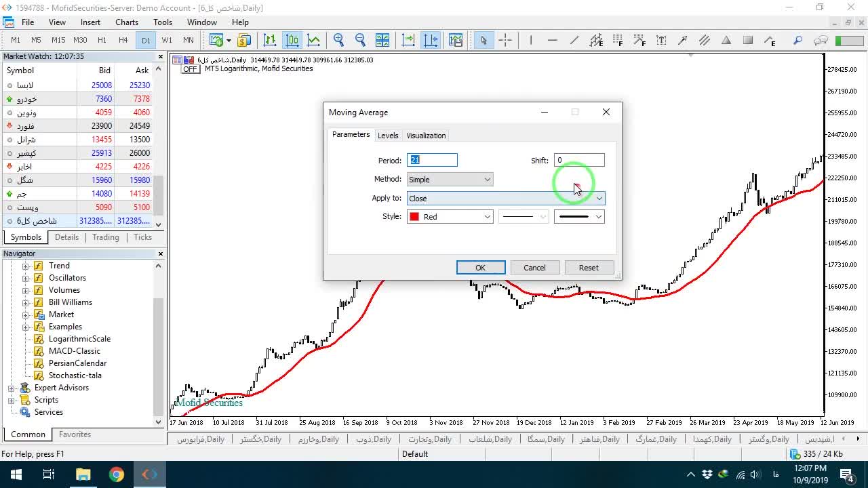The width and height of the screenshot is (868, 488).
Task: Click the Period input field
Action: pos(432,160)
